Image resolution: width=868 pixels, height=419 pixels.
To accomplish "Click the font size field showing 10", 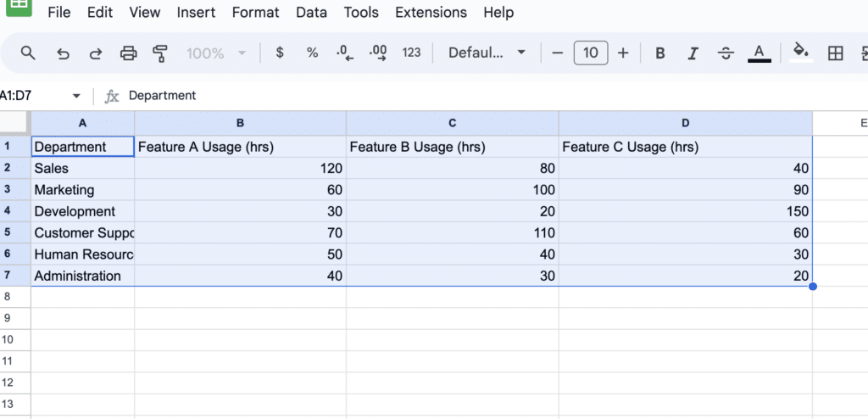I will (591, 53).
